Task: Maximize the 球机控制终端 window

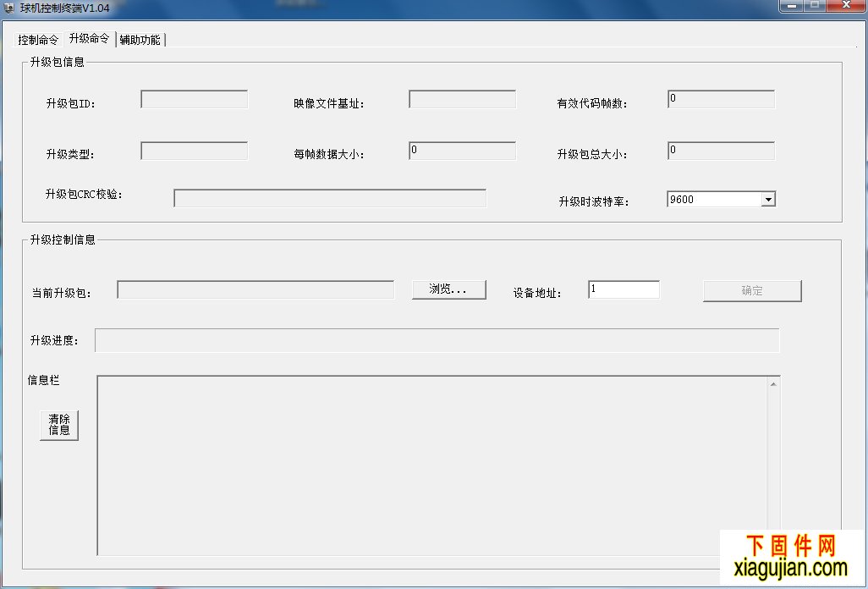Action: click(x=815, y=6)
